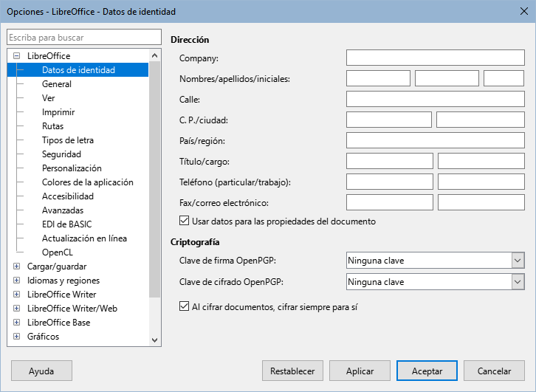536x392 pixels.
Task: Select the LibreOffice Writer label
Action: [61, 295]
